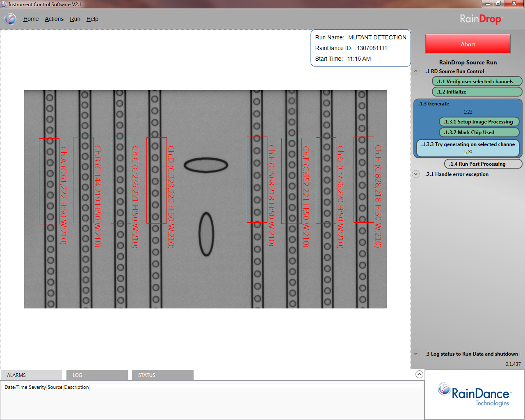Select step 1.3.3 Try generating on selected channel
The height and width of the screenshot is (420, 525).
point(468,148)
